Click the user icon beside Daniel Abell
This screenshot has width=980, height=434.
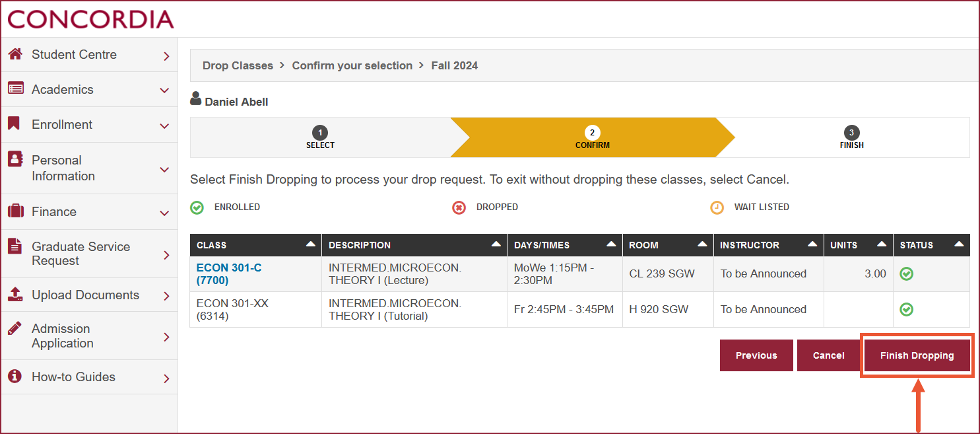(x=195, y=100)
